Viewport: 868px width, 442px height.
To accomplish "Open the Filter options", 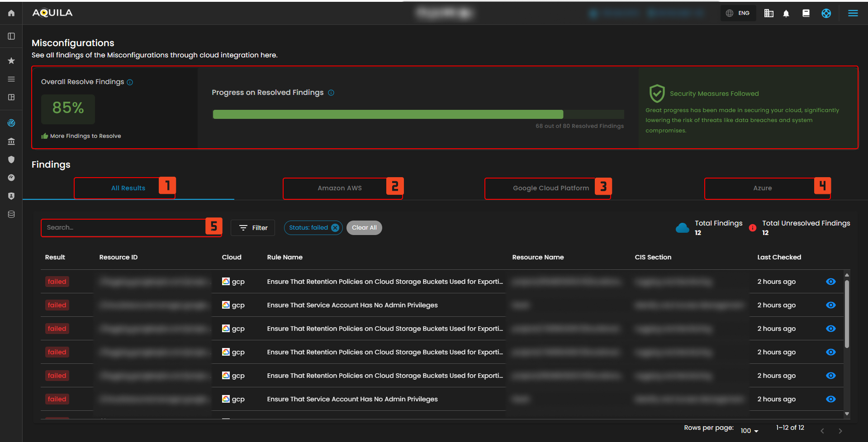I will click(x=253, y=228).
